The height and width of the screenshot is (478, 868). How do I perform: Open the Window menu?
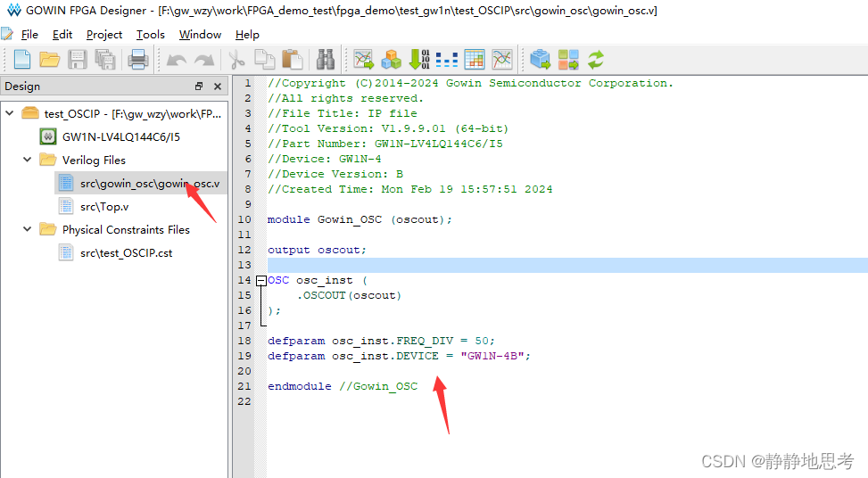[x=200, y=34]
